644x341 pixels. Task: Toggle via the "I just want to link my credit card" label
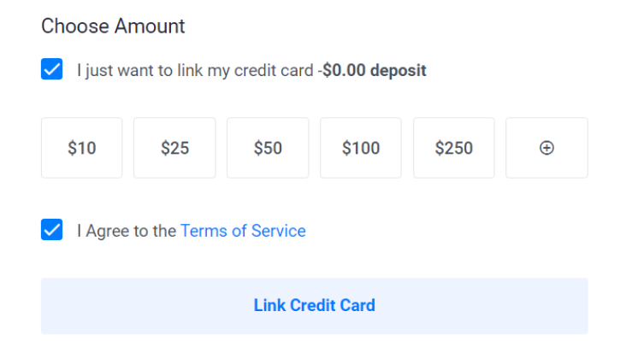tap(195, 70)
